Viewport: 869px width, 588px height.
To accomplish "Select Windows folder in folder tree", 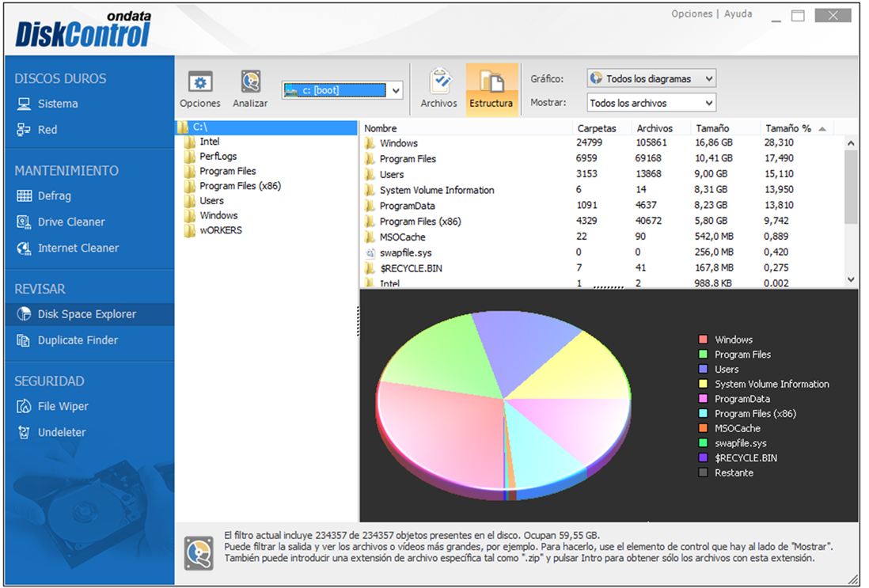I will point(219,215).
